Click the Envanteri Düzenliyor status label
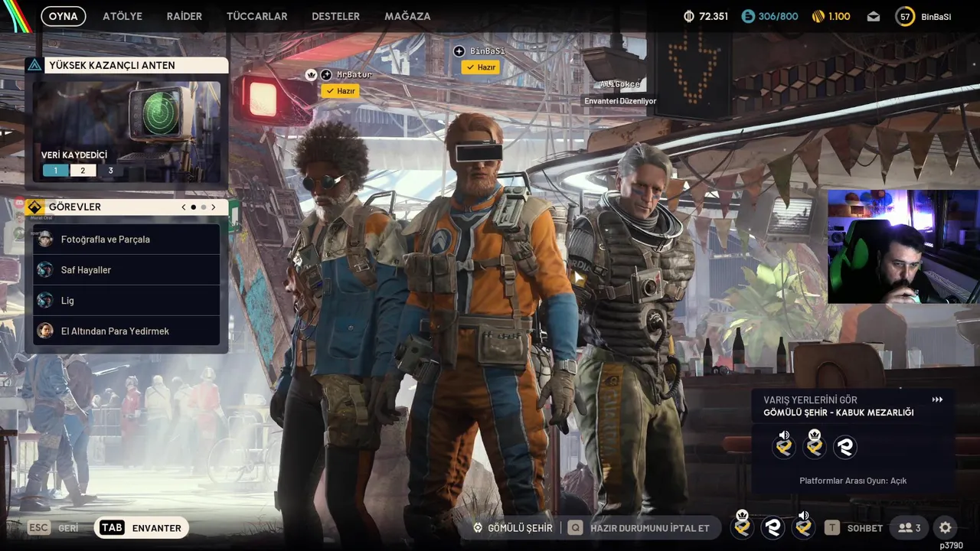Image resolution: width=980 pixels, height=551 pixels. (x=620, y=101)
